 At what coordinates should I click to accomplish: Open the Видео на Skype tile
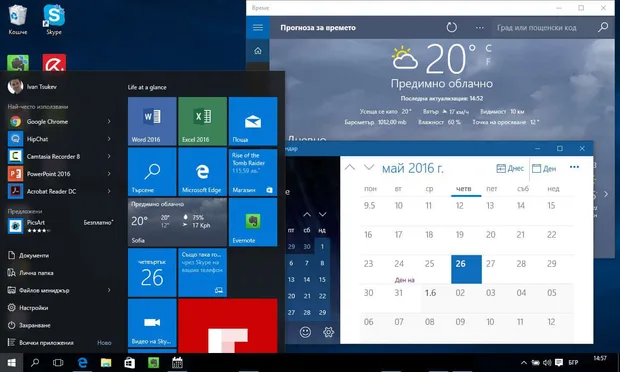(152, 323)
